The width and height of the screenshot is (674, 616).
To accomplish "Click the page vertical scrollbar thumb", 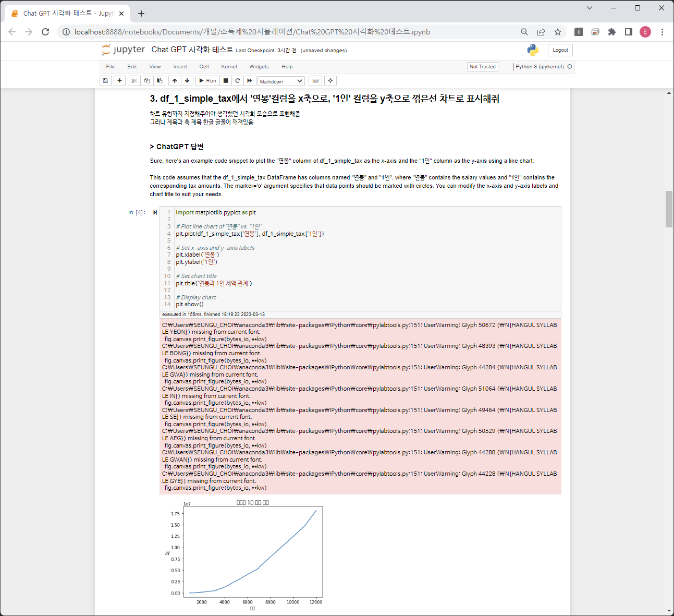I will coord(669,209).
